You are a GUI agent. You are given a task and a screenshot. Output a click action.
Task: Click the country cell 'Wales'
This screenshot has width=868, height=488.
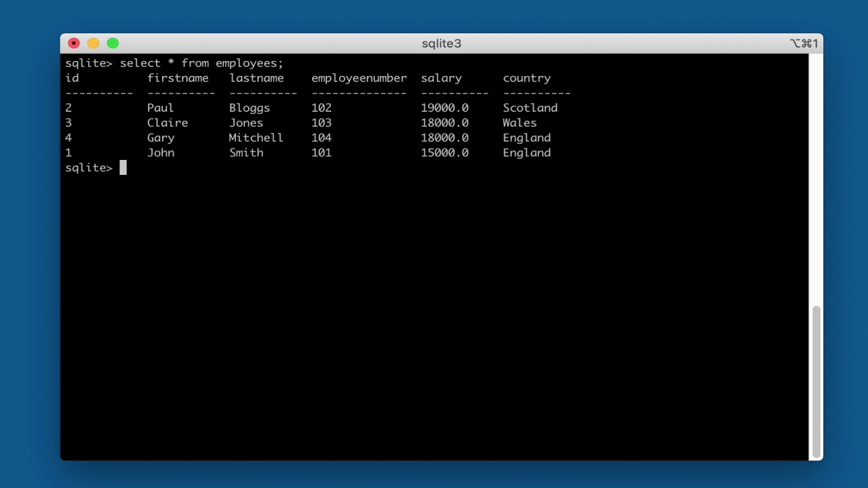click(x=520, y=123)
